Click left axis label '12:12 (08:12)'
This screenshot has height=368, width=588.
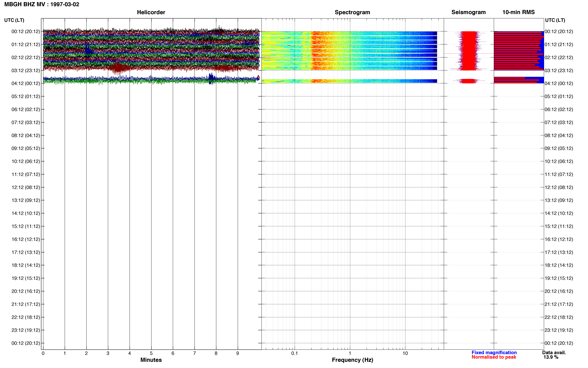tap(26, 187)
